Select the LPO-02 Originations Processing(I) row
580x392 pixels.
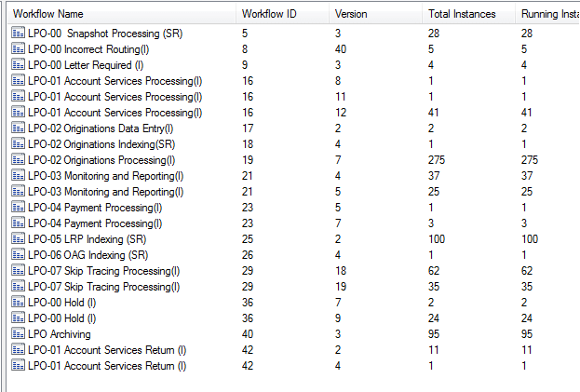(x=293, y=160)
